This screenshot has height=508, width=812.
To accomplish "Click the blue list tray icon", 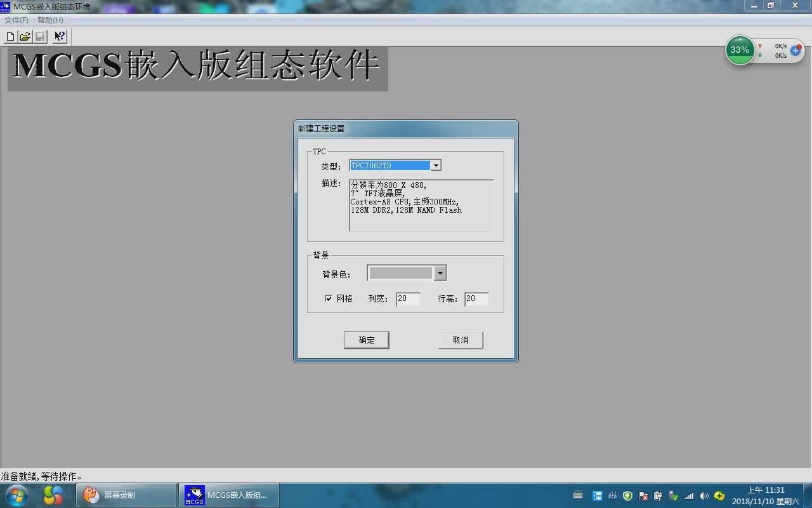I will click(598, 496).
